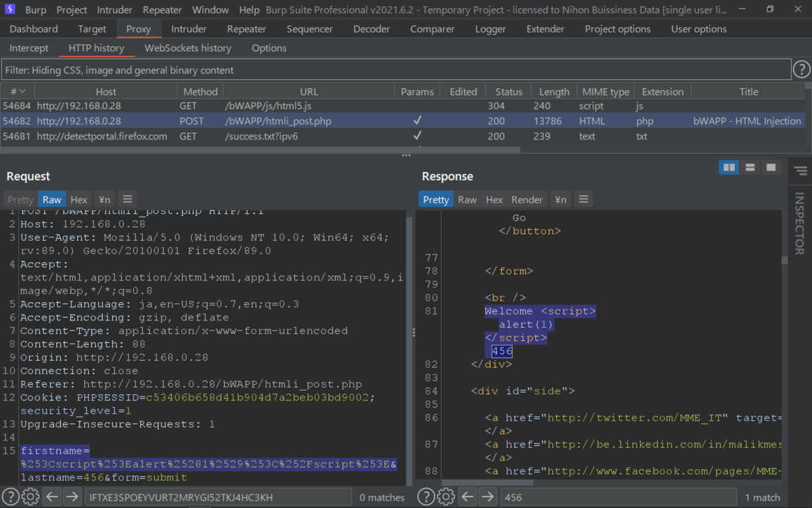Go to next match in Response search
Image resolution: width=812 pixels, height=508 pixels.
coord(488,497)
